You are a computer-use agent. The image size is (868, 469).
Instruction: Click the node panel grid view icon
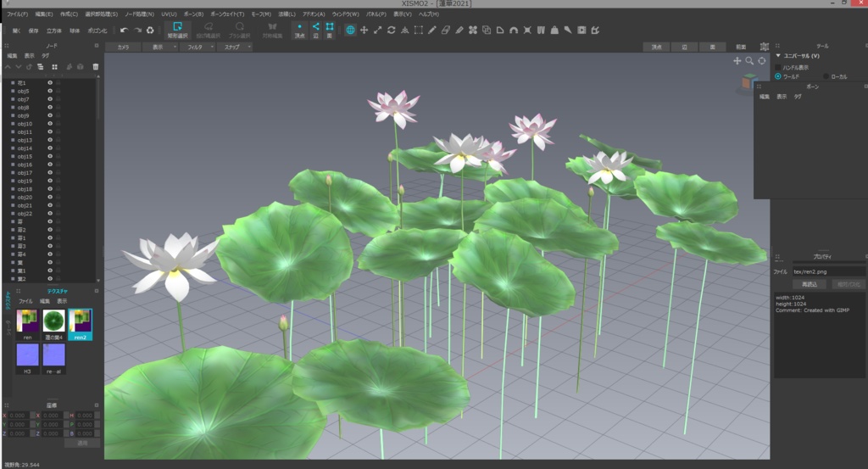[x=55, y=67]
